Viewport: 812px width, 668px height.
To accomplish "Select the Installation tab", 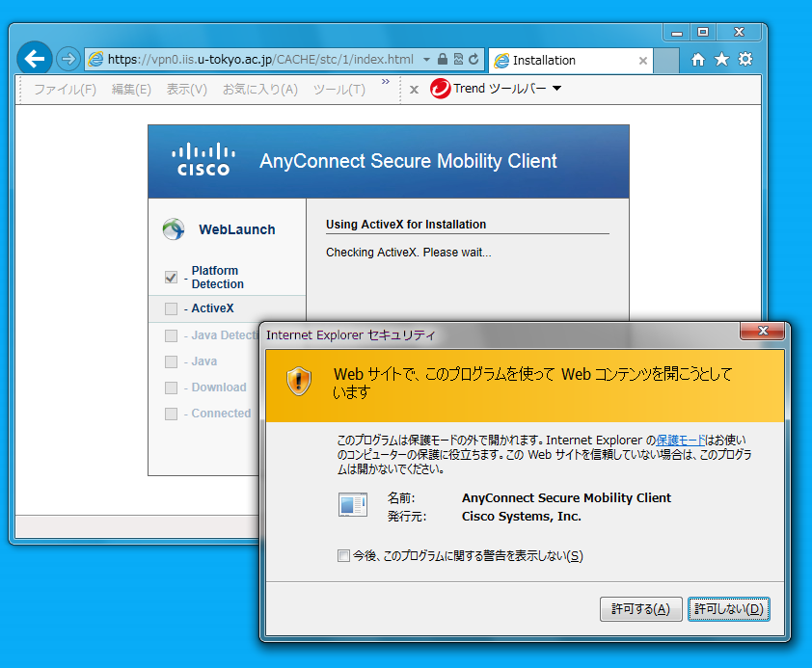I will (x=570, y=61).
